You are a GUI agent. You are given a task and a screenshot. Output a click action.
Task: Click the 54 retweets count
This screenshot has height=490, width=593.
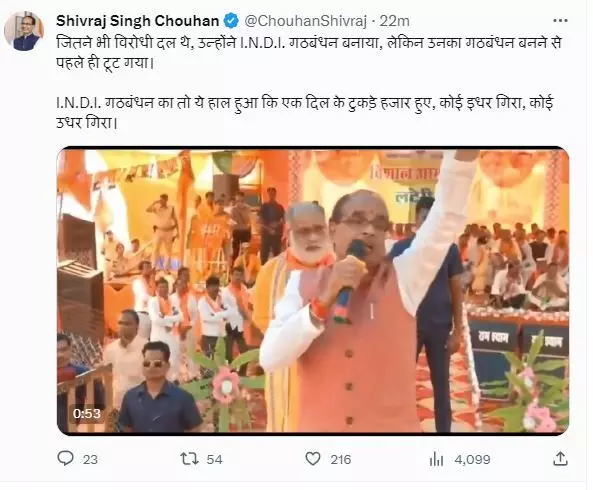[x=214, y=459]
